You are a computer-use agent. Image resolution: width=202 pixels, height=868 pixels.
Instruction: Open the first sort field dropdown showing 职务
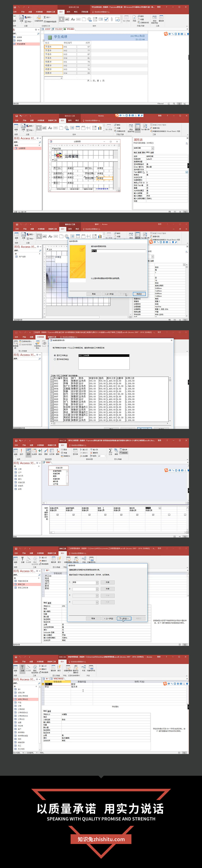97,582
